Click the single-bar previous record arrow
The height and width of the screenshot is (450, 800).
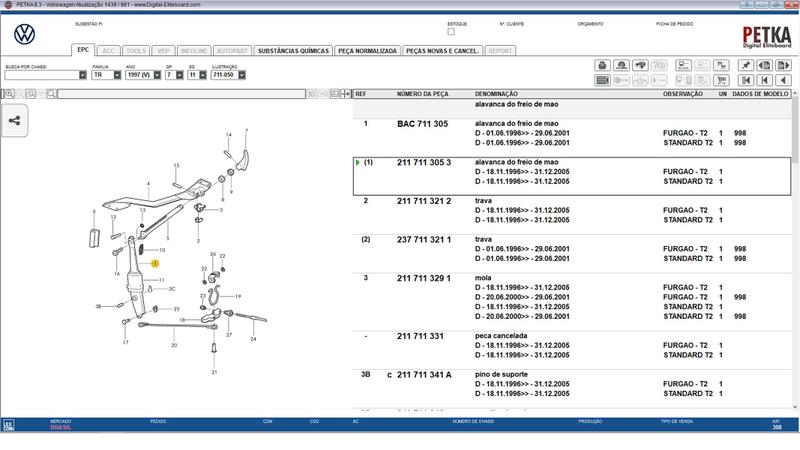pos(764,80)
